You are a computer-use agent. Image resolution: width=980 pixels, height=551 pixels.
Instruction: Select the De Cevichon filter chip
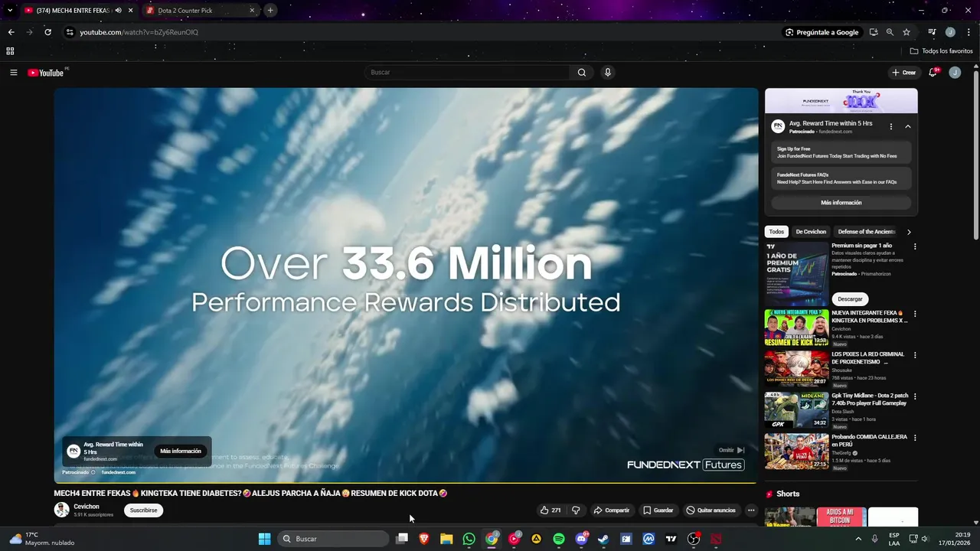(x=811, y=232)
